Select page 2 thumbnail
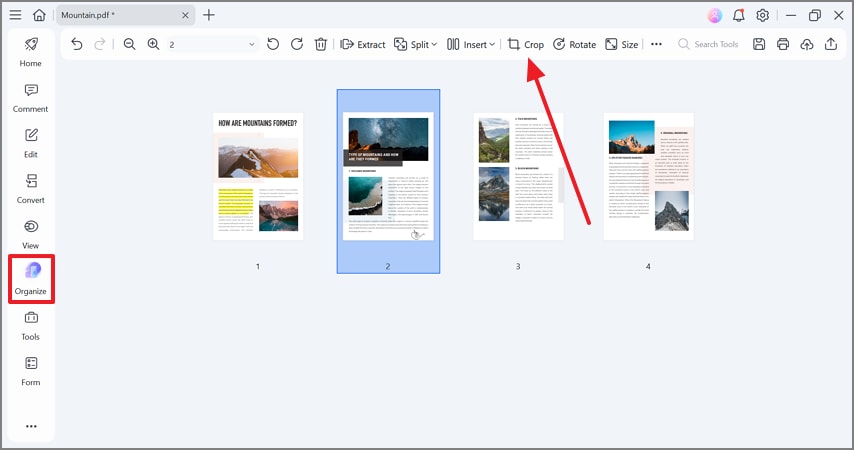The height and width of the screenshot is (450, 854). (x=388, y=181)
